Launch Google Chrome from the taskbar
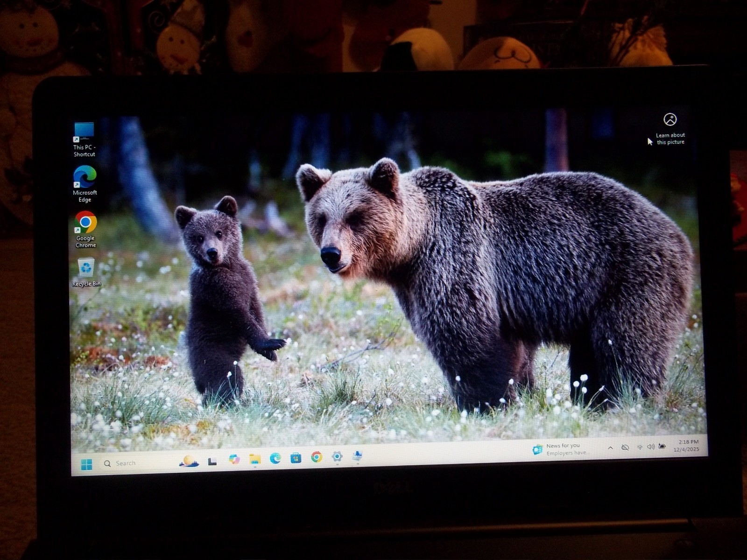The width and height of the screenshot is (747, 560). pyautogui.click(x=317, y=457)
